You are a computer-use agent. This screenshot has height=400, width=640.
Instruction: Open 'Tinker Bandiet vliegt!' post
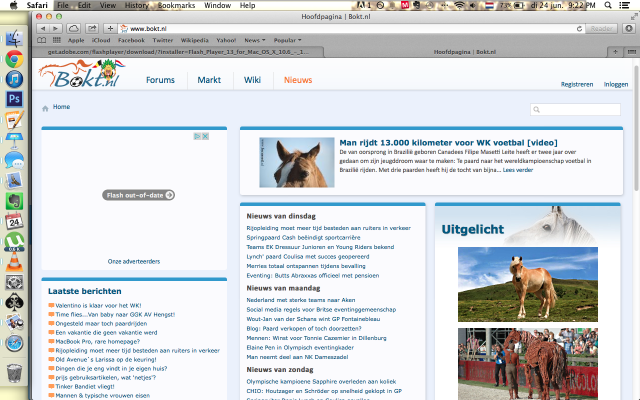[85, 386]
